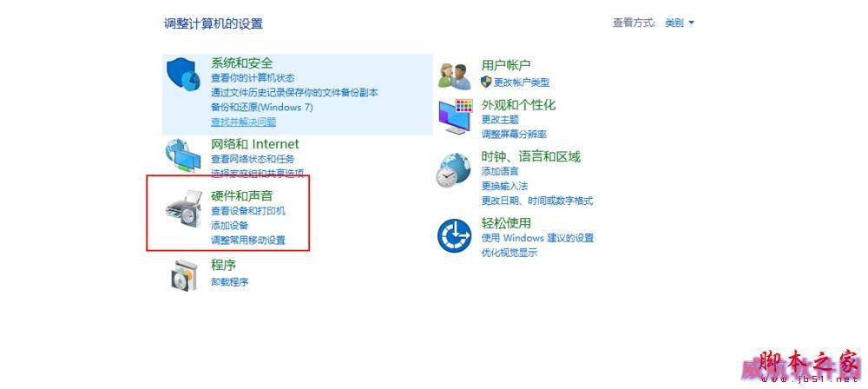Open 备份和还原(Windows 7) link

pyautogui.click(x=262, y=107)
